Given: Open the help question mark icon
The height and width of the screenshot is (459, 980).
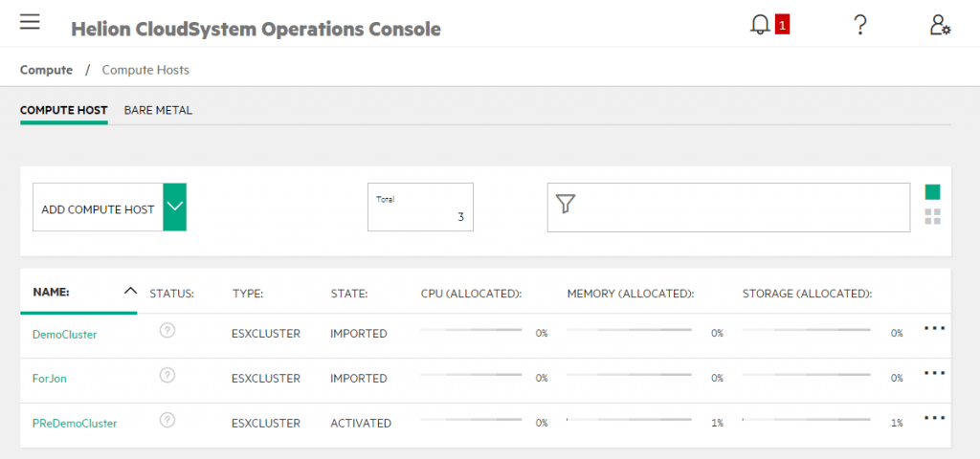Looking at the screenshot, I should [860, 25].
